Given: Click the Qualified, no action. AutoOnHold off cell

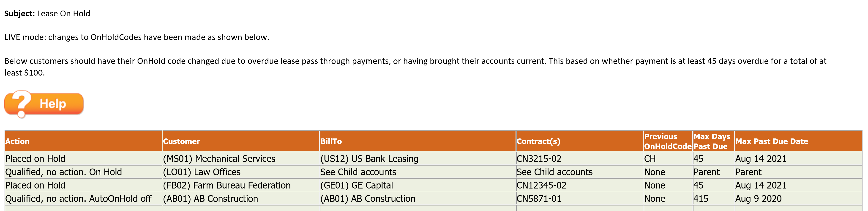Looking at the screenshot, I should [84, 199].
